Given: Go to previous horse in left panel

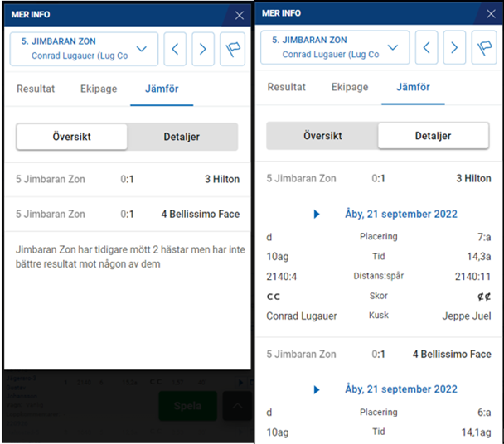Looking at the screenshot, I should 175,49.
